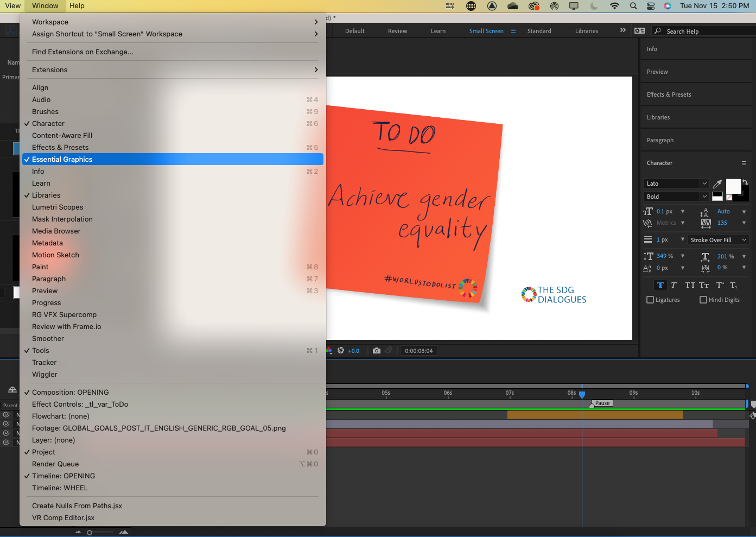Click the timeline zoom-out icon
Image resolution: width=756 pixels, height=537 pixels.
click(78, 532)
